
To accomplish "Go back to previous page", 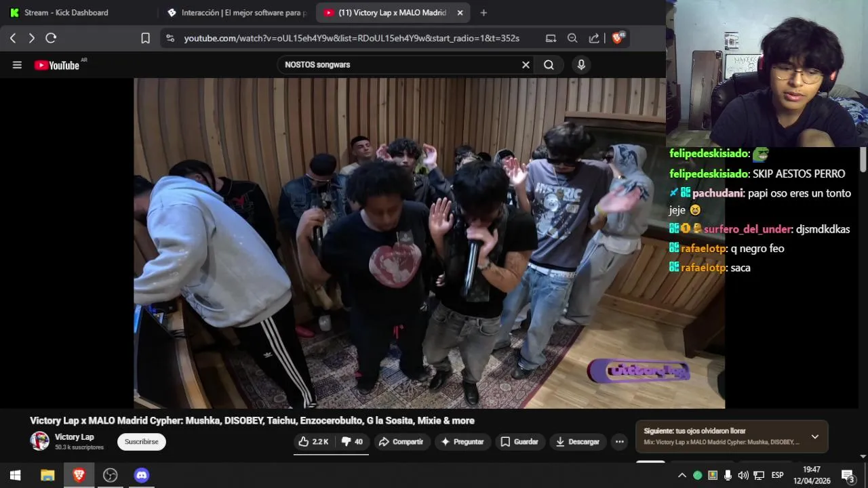I will [13, 39].
